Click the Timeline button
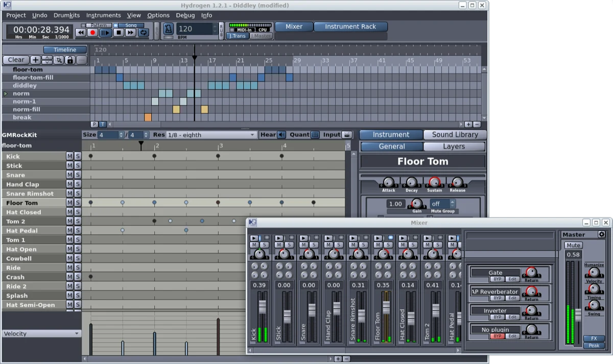The width and height of the screenshot is (613, 364). (x=65, y=50)
